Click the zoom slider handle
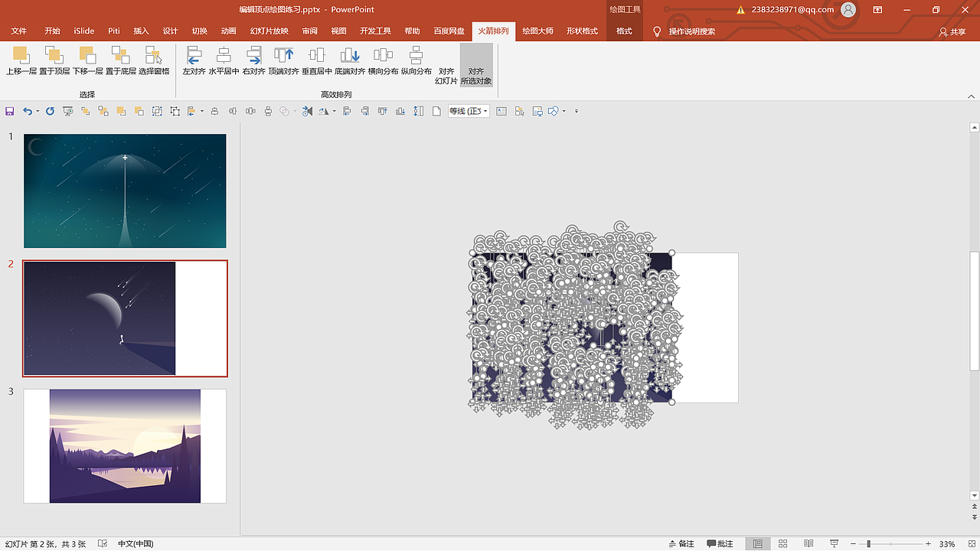980x551 pixels. 868,543
